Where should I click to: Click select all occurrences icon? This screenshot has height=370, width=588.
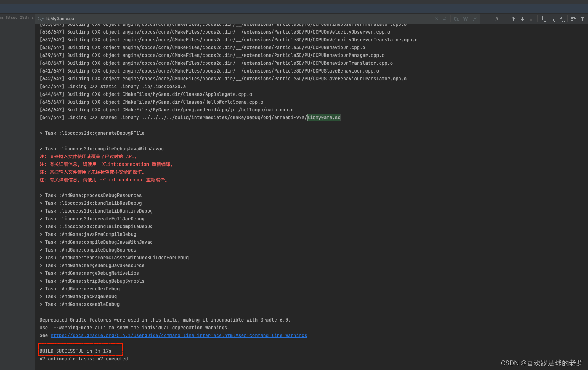562,19
